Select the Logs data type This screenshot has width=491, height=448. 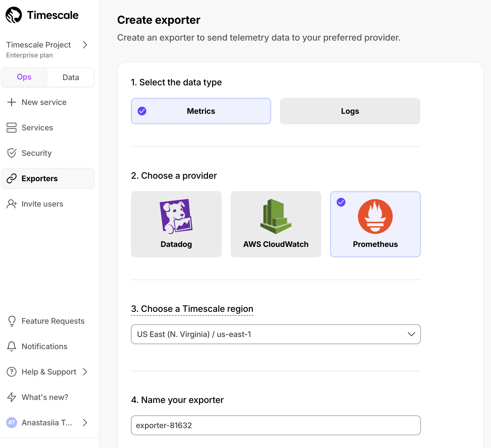coord(350,111)
